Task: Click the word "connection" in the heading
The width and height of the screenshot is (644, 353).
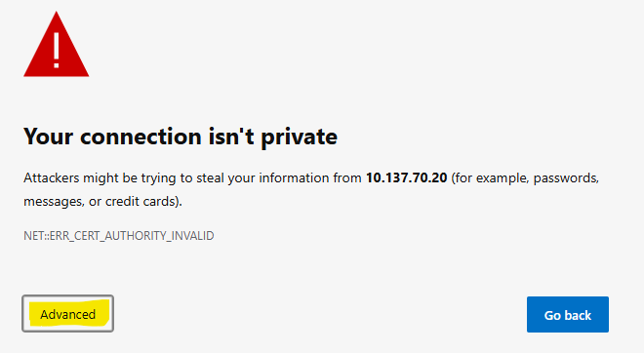Action: click(141, 137)
